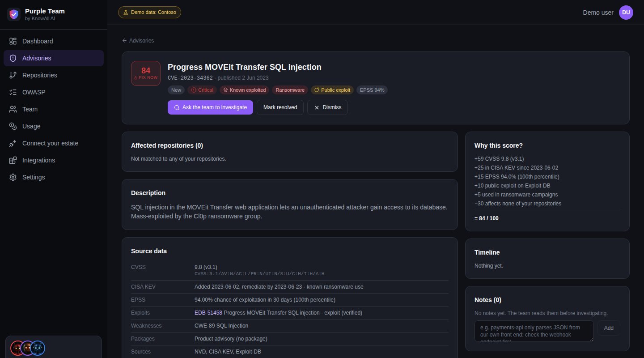644x358 pixels.
Task: Click the Settings gear icon
Action: coord(13,177)
